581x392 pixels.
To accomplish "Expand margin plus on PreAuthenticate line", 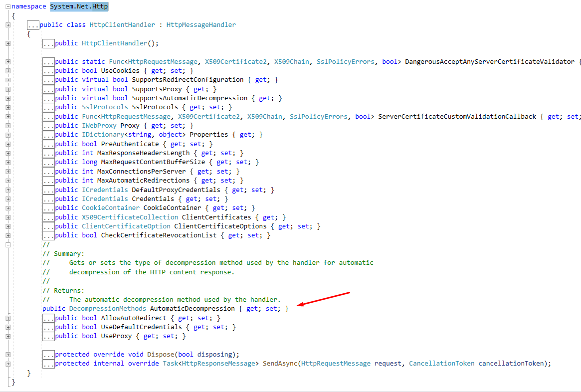I will (x=8, y=144).
